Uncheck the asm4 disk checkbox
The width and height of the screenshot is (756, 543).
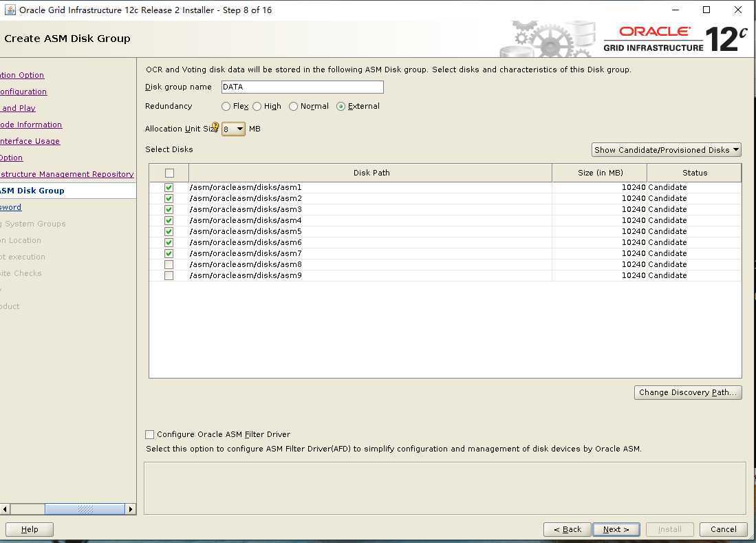click(169, 220)
